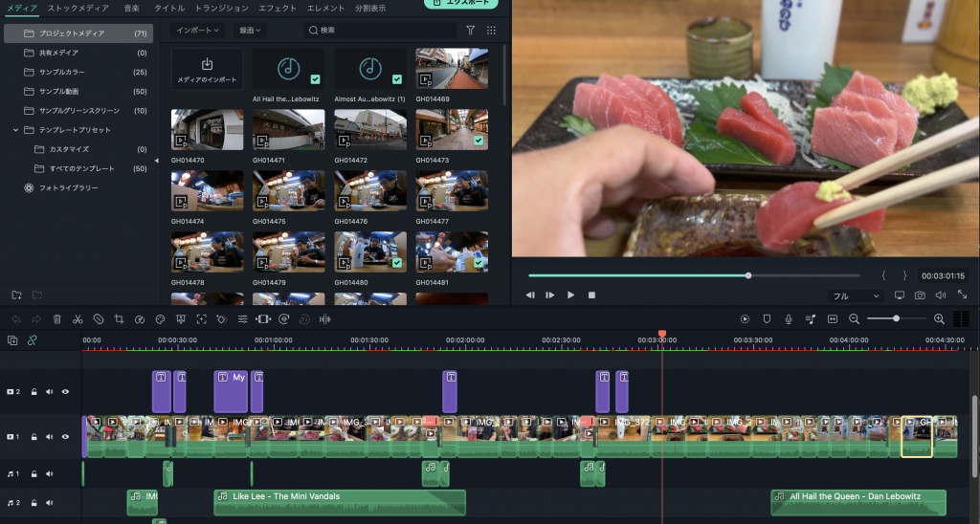Screen dimensions: 980x524
Task: Open the インポート dropdown
Action: pos(198,30)
